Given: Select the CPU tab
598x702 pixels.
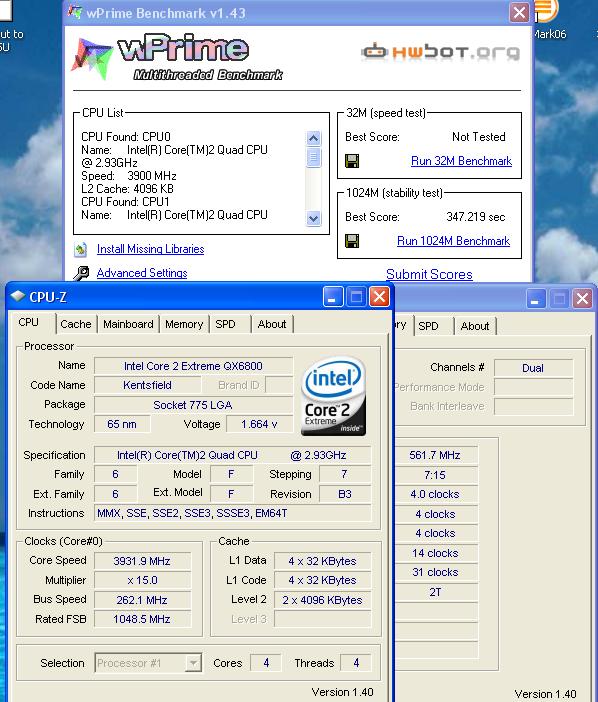Looking at the screenshot, I should [29, 322].
